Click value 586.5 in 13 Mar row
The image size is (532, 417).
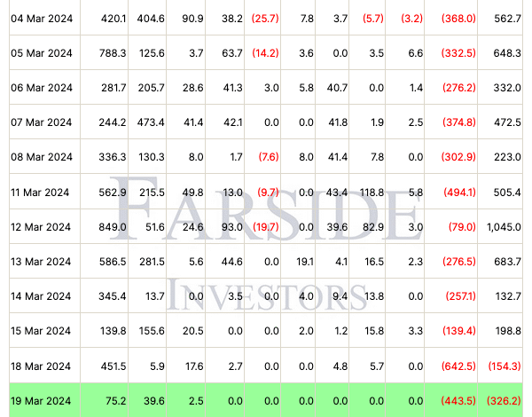click(x=113, y=262)
